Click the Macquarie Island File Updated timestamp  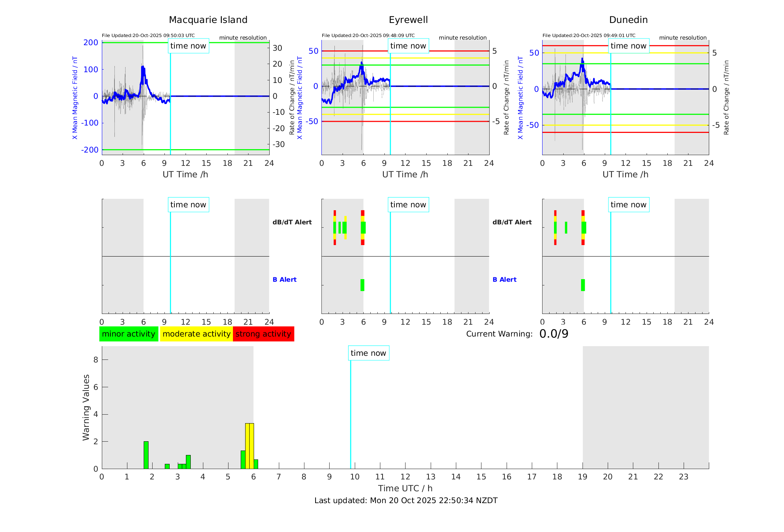pos(148,36)
